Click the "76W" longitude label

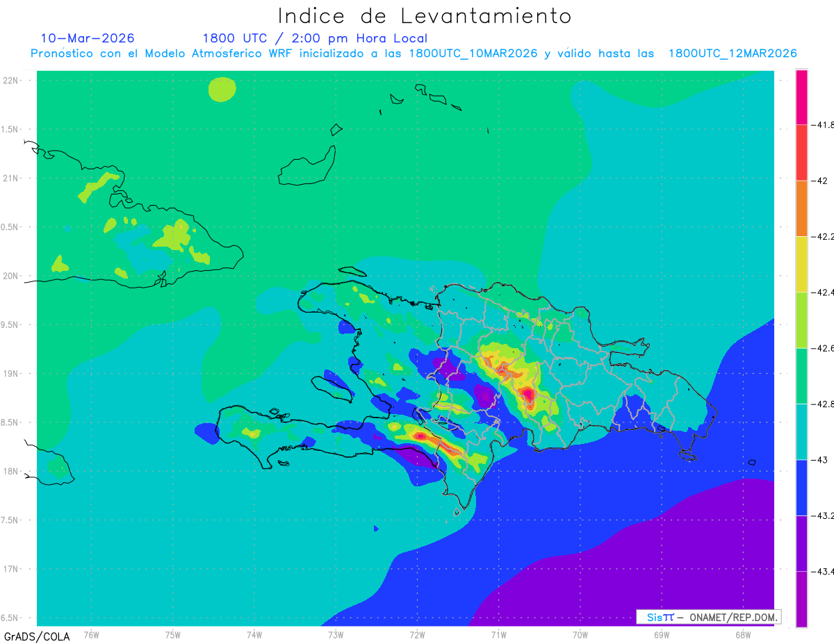92,634
